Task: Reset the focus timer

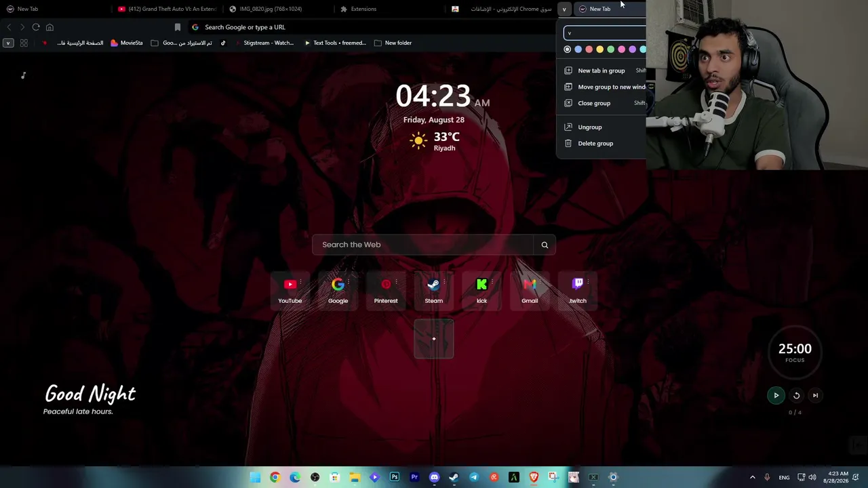Action: click(x=797, y=395)
